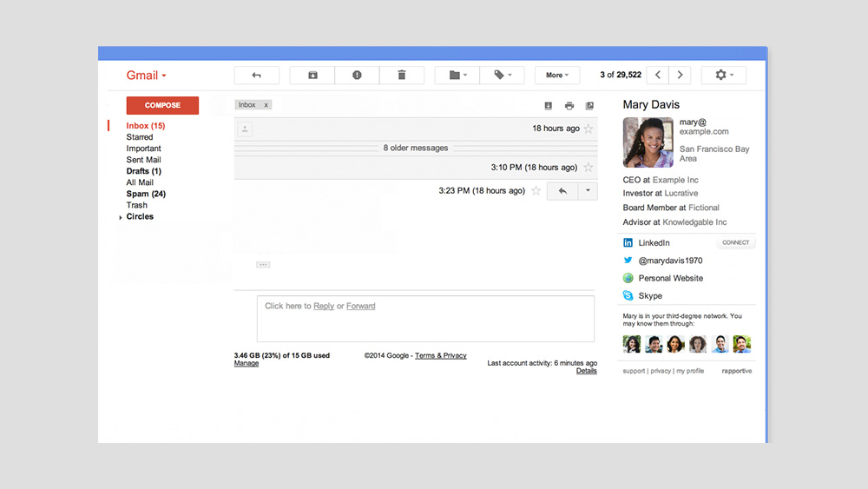Report this message as spam
Image resolution: width=868 pixels, height=489 pixels.
point(357,76)
